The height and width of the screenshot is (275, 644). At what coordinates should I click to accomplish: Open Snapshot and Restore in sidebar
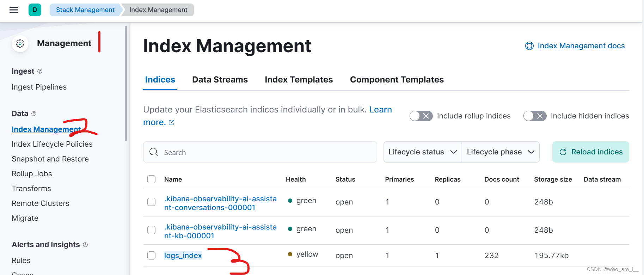click(x=50, y=159)
